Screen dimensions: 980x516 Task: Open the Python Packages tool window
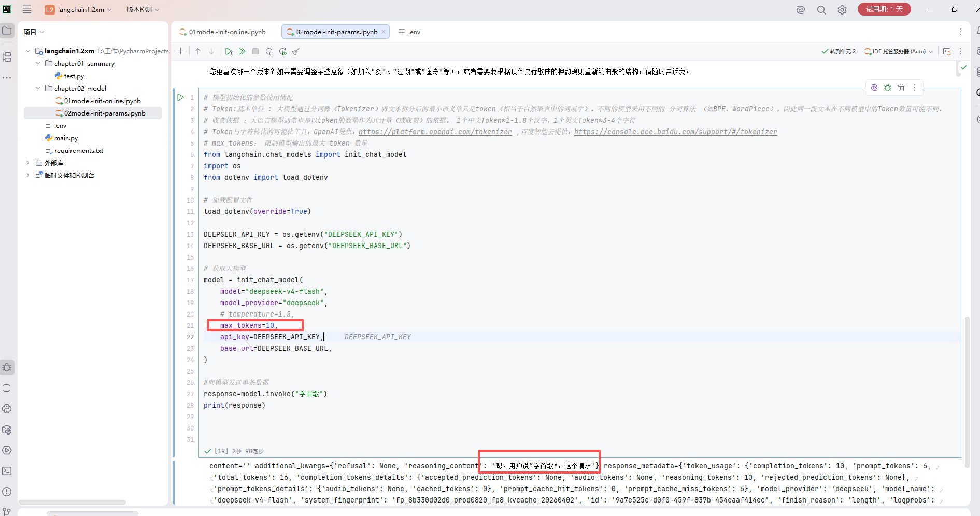(7, 429)
